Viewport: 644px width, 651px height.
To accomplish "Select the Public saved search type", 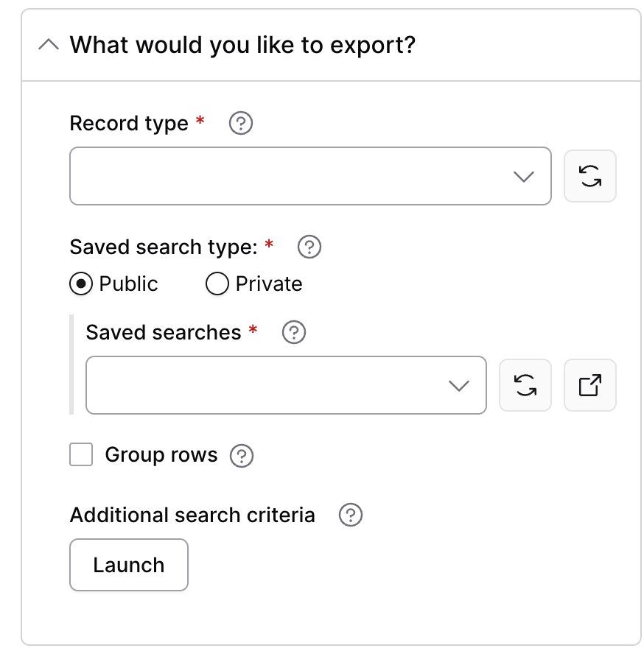I will (x=81, y=284).
